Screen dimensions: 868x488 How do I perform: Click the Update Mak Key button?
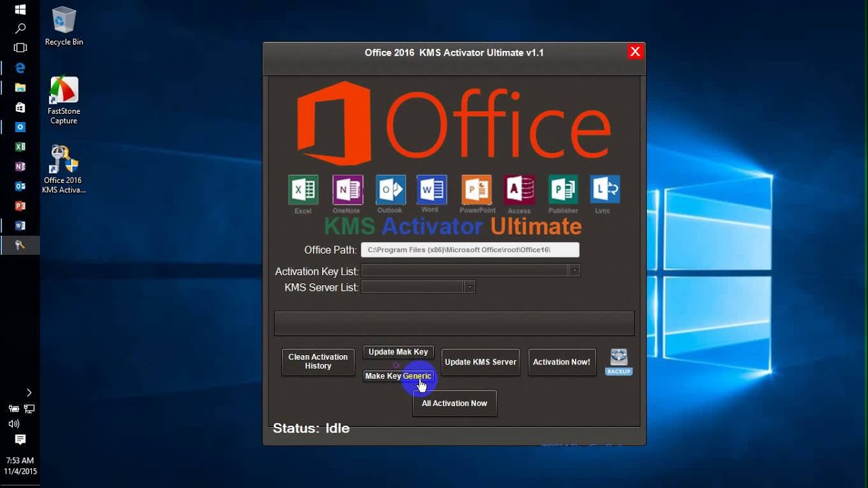398,352
